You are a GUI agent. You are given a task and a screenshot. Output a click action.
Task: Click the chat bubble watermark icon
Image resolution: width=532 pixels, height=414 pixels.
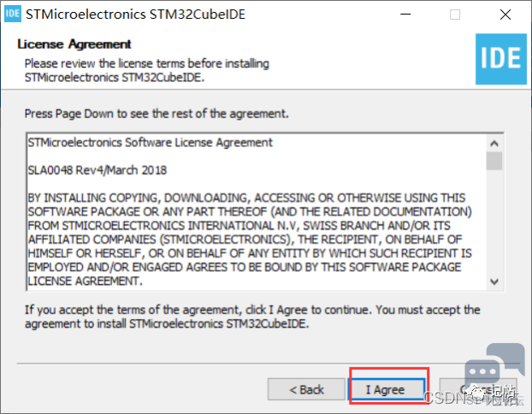pos(495,366)
